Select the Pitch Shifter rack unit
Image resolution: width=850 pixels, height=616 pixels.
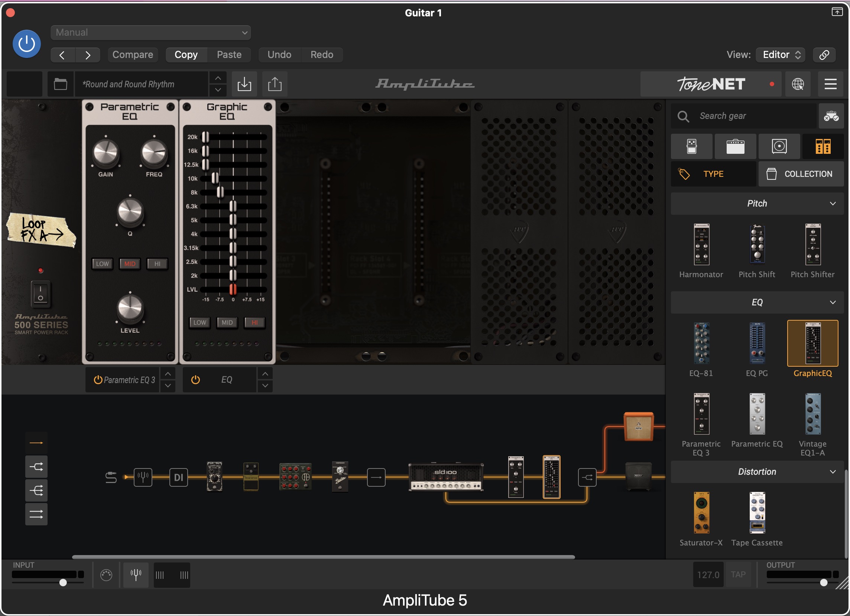[x=812, y=245]
